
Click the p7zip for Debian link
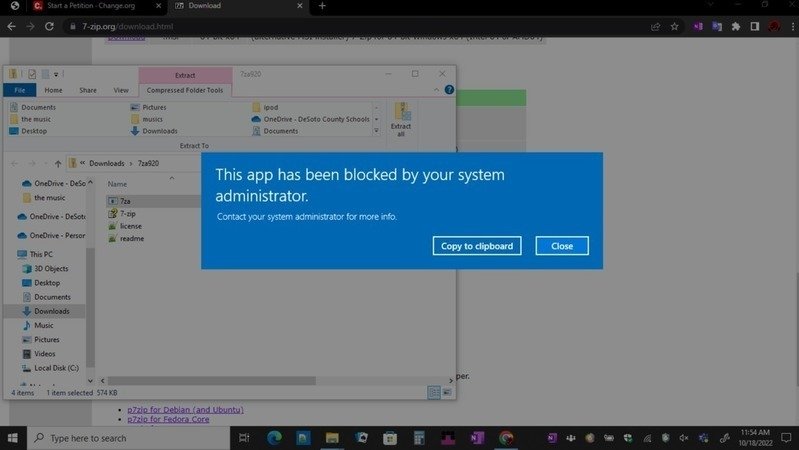(x=185, y=409)
